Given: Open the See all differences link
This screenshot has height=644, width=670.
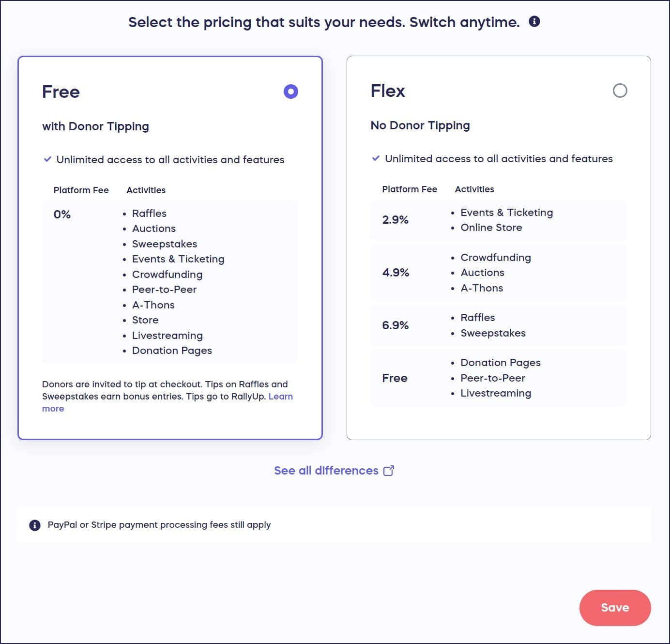Looking at the screenshot, I should (x=326, y=471).
